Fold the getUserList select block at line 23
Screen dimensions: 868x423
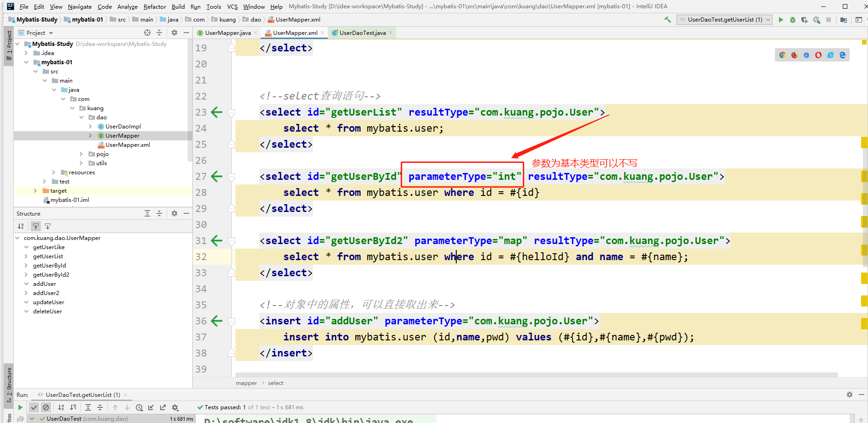[231, 112]
